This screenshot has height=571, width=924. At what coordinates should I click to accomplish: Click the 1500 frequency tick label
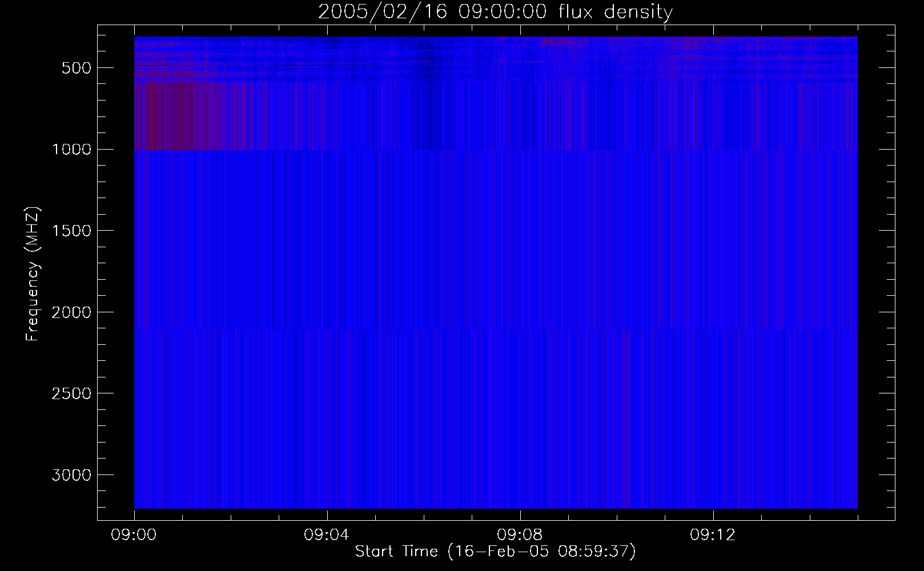pyautogui.click(x=71, y=231)
